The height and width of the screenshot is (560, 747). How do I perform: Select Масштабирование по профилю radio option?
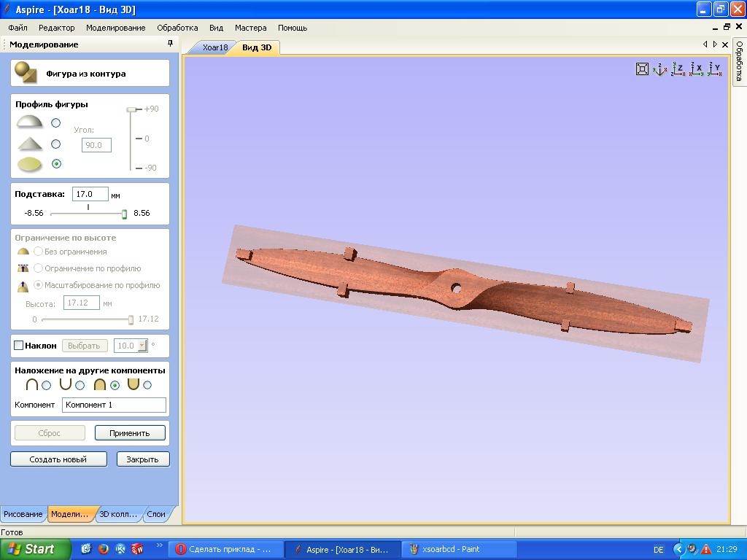38,285
